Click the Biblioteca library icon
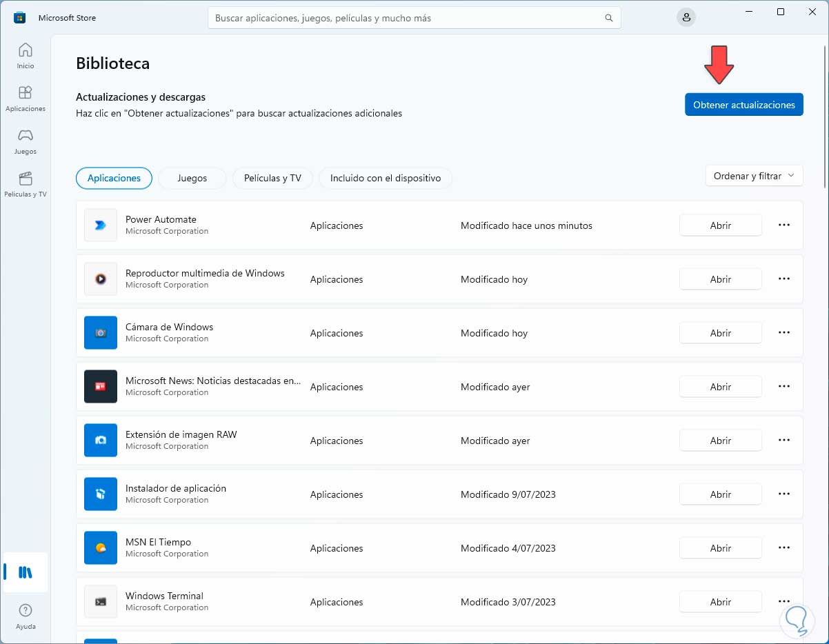The image size is (829, 644). pos(26,572)
